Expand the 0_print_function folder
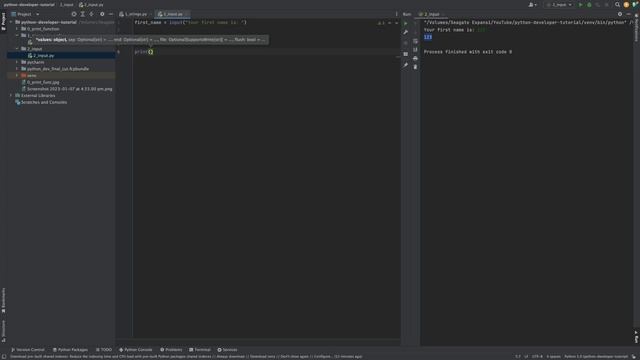 click(17, 29)
